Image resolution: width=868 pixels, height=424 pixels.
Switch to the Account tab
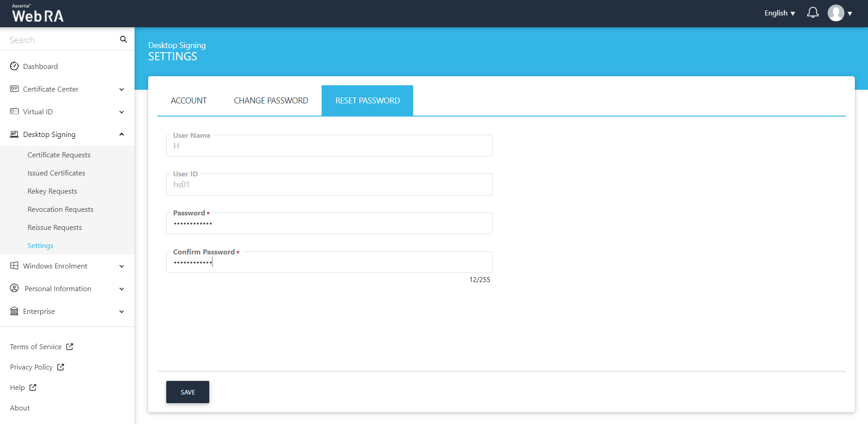coord(188,101)
